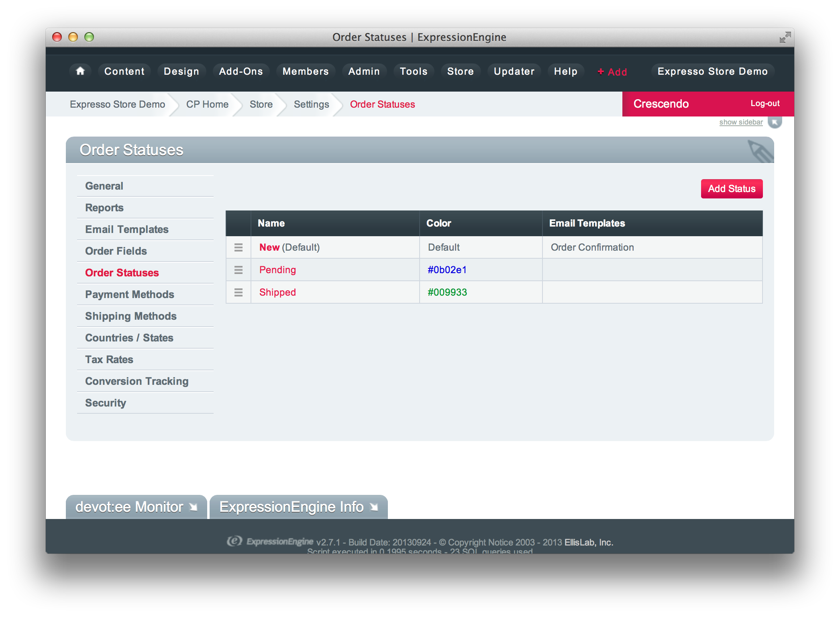This screenshot has height=617, width=840.
Task: Go to the Settings breadcrumb
Action: (x=311, y=104)
